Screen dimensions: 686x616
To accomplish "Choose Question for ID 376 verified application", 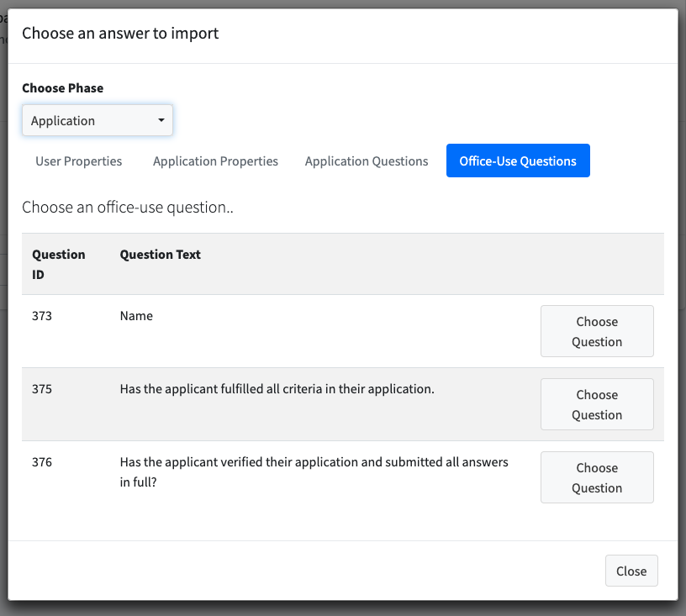I will [597, 477].
